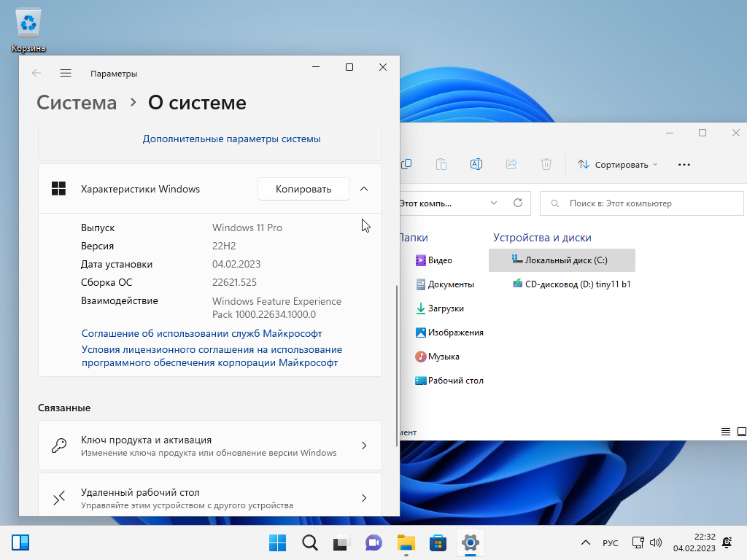The height and width of the screenshot is (560, 747).
Task: Open the Документы folder
Action: (x=445, y=284)
